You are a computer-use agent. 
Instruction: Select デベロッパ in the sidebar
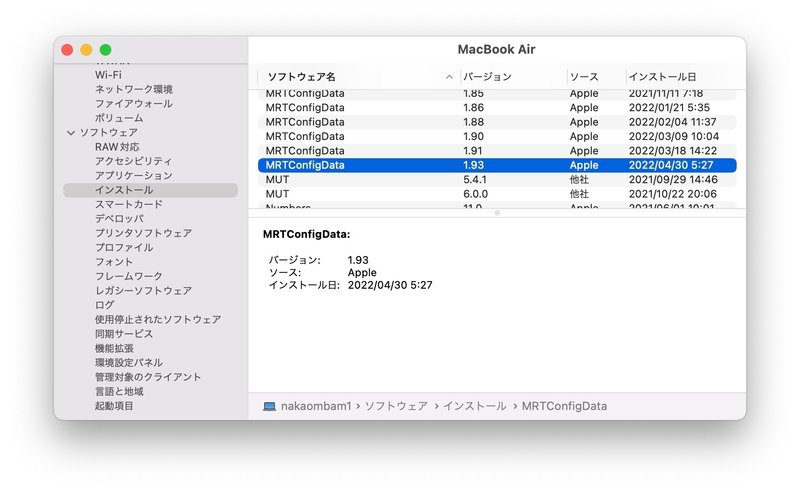tap(119, 218)
